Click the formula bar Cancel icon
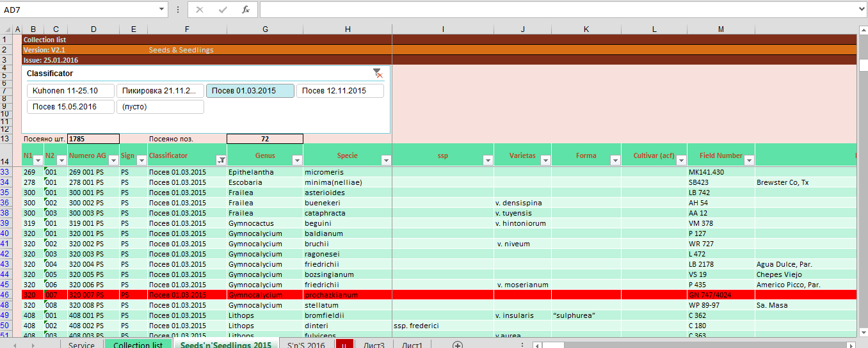 pos(200,10)
